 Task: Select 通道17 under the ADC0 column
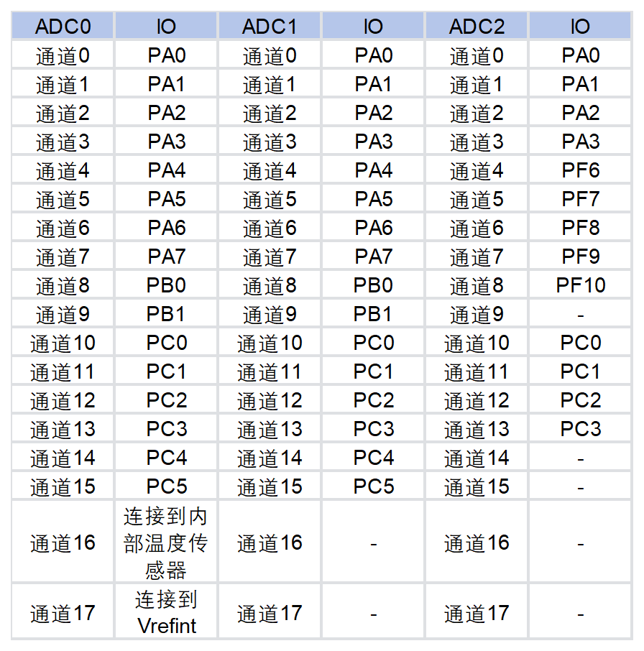63,611
